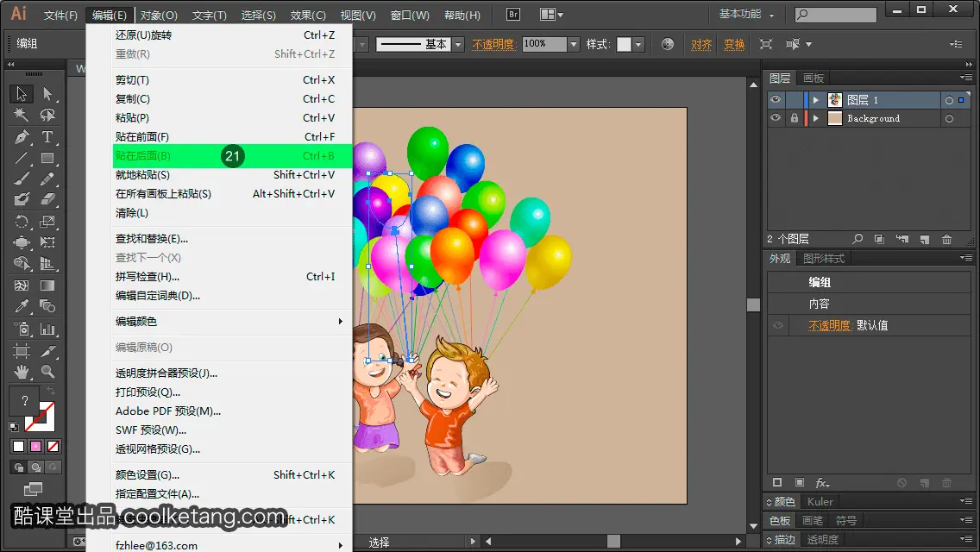Hide layer 图层 1 with eye icon
The width and height of the screenshot is (980, 552).
[x=776, y=100]
